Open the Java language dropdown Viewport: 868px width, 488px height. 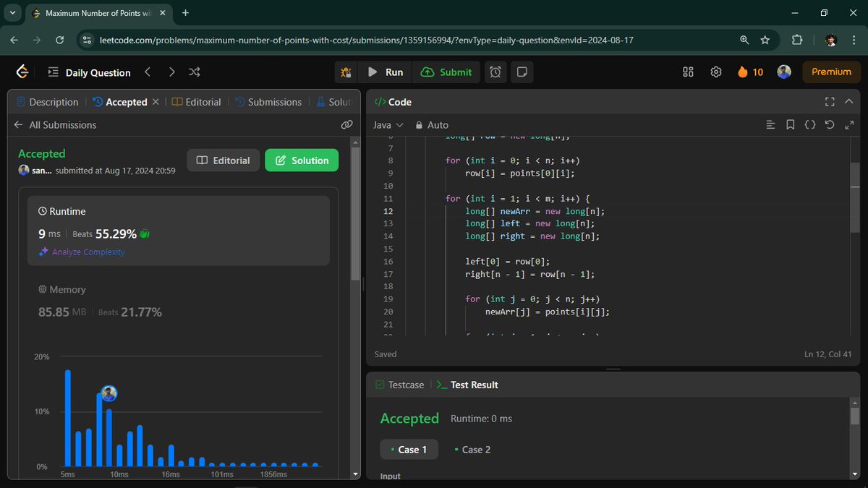point(388,125)
